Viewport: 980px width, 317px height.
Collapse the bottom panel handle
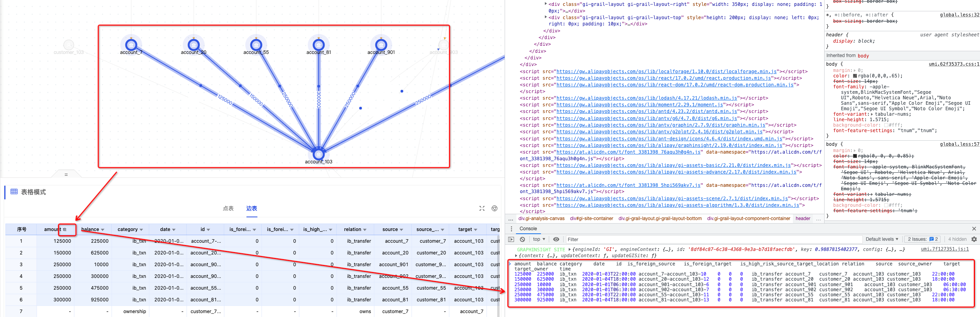(66, 174)
